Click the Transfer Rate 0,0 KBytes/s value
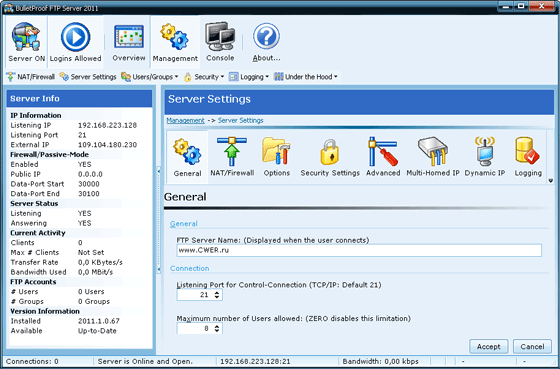This screenshot has width=560, height=369. 100,262
